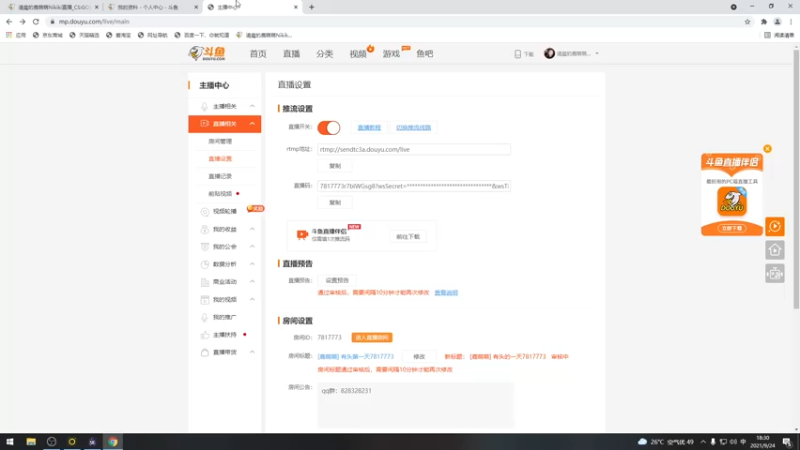Go to 首页 in top navigation

pos(258,54)
